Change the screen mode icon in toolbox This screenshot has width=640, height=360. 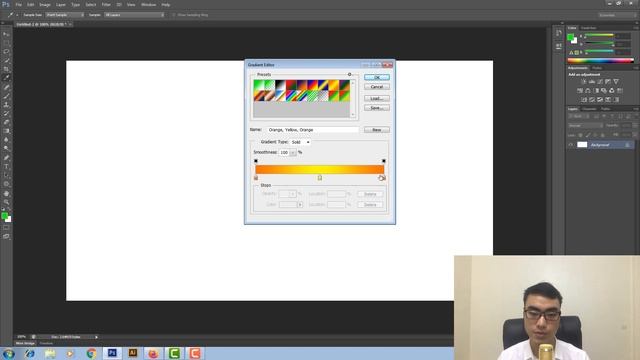6,236
